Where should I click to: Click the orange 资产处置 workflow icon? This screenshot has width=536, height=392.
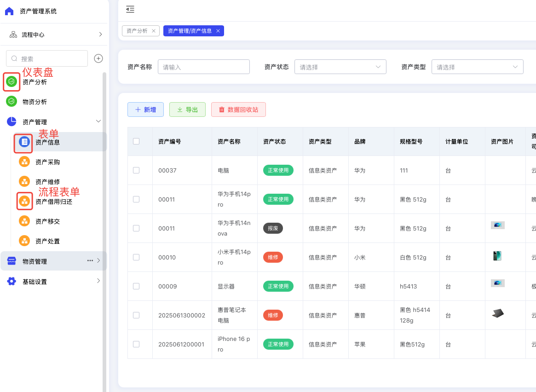pos(24,241)
